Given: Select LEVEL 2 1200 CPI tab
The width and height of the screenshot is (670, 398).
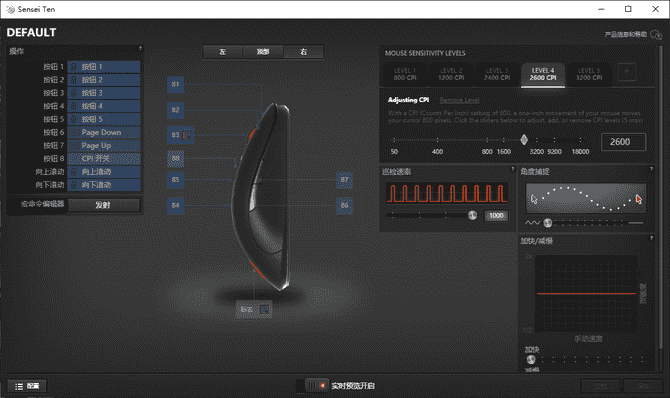Looking at the screenshot, I should [x=451, y=74].
